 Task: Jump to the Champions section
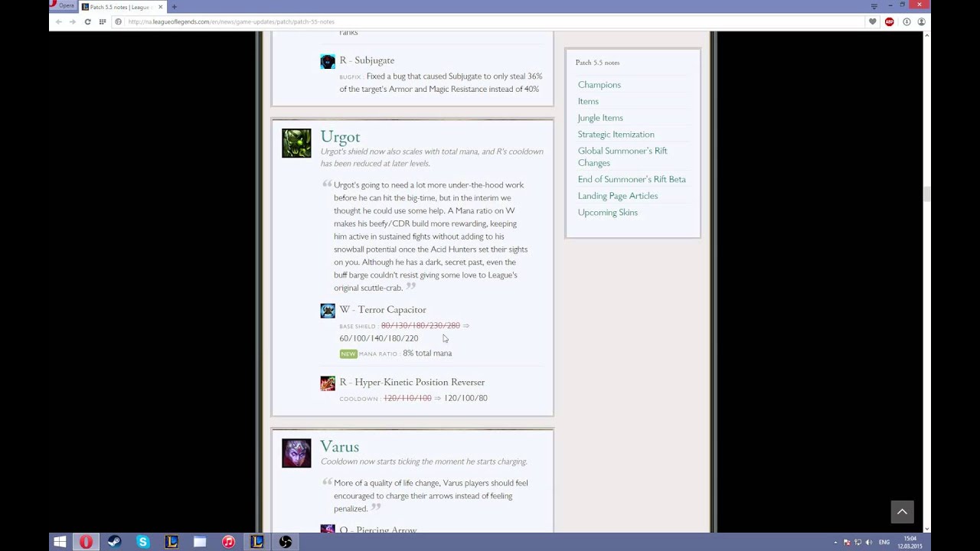599,84
